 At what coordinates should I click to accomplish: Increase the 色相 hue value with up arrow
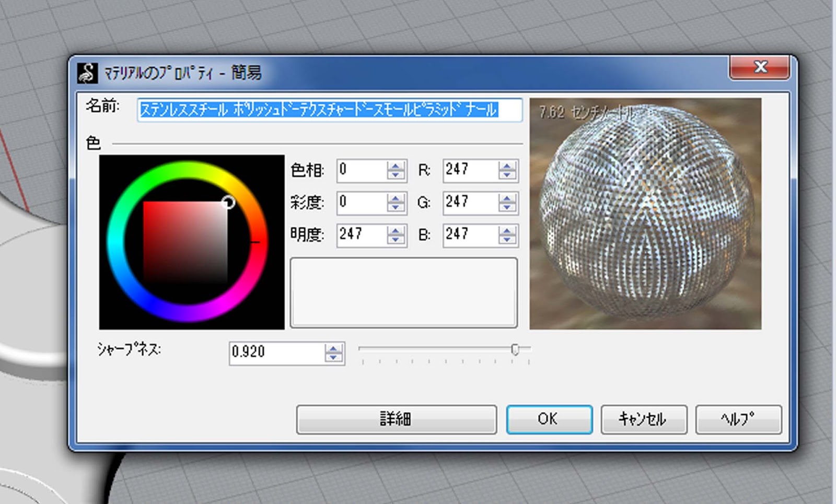click(396, 166)
